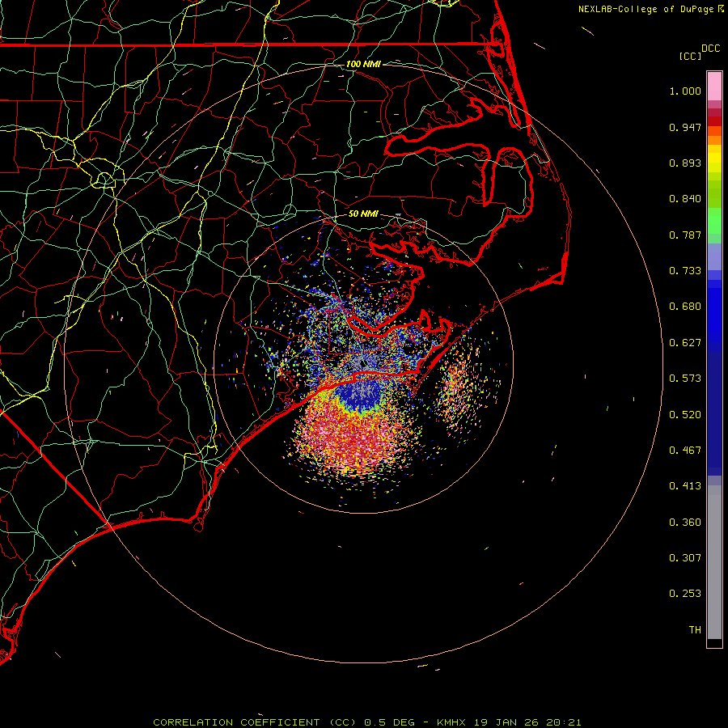Screen dimensions: 728x728
Task: Select the 0.253 scale value
Action: [685, 594]
